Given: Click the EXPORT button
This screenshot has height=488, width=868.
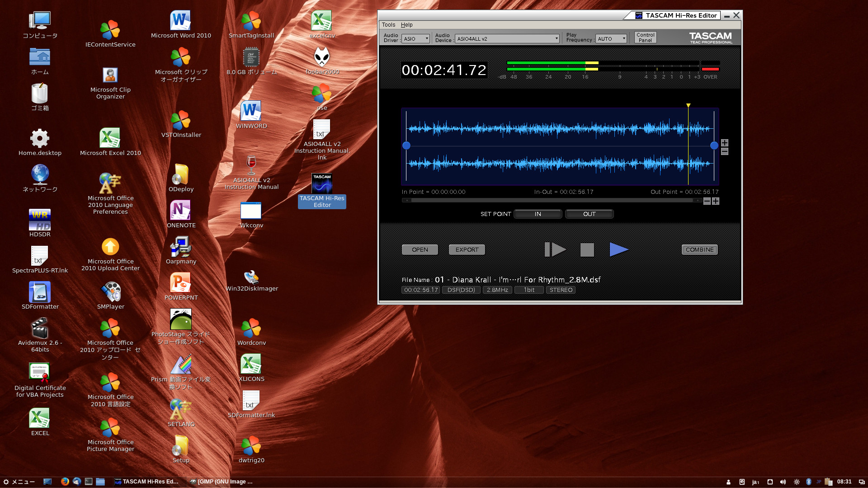Looking at the screenshot, I should (x=466, y=249).
